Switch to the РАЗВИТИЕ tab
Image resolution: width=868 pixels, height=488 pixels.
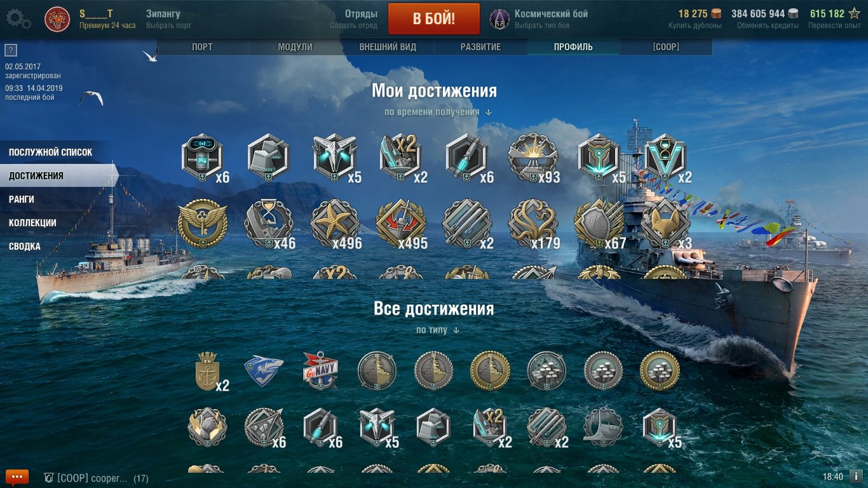tap(480, 47)
